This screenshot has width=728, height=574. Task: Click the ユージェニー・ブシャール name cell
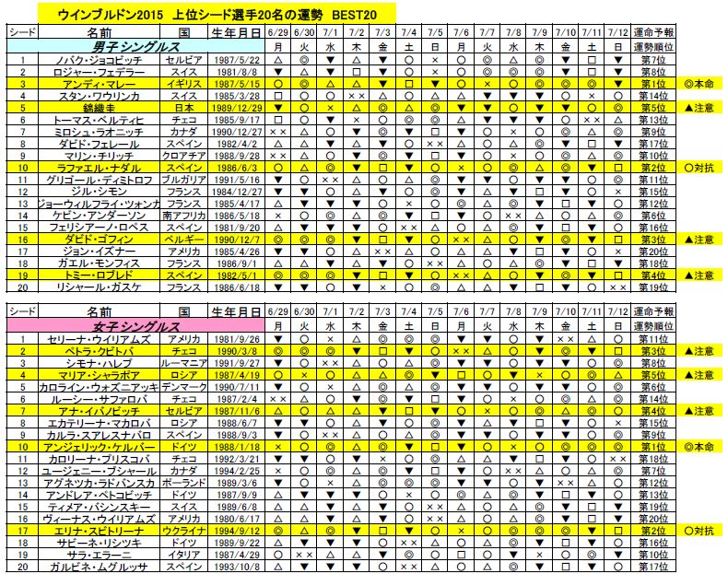point(100,471)
